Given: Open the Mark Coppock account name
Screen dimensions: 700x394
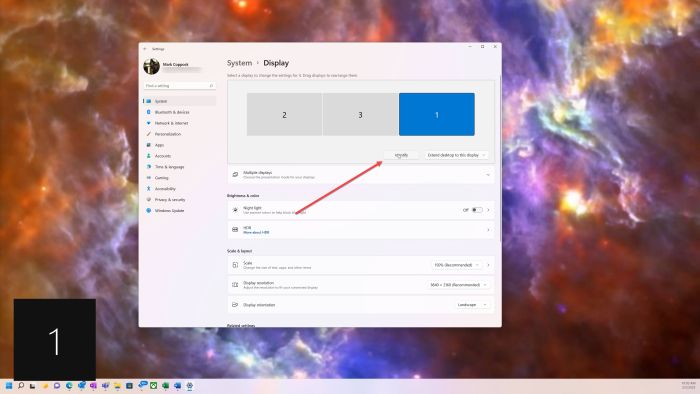Looking at the screenshot, I should (175, 64).
